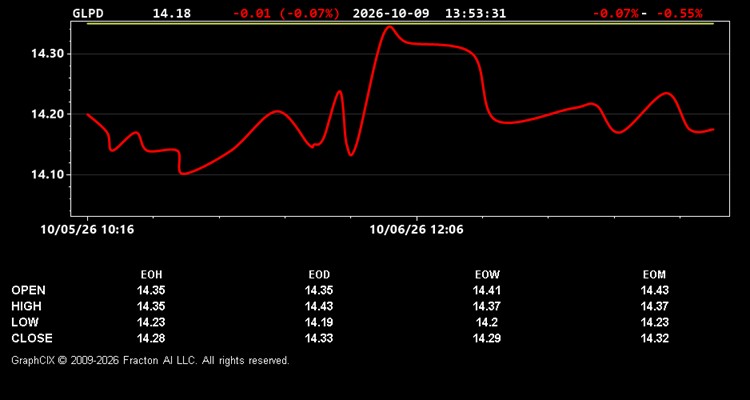Click the EOD high value 14.43
The width and height of the screenshot is (750, 400).
point(319,306)
